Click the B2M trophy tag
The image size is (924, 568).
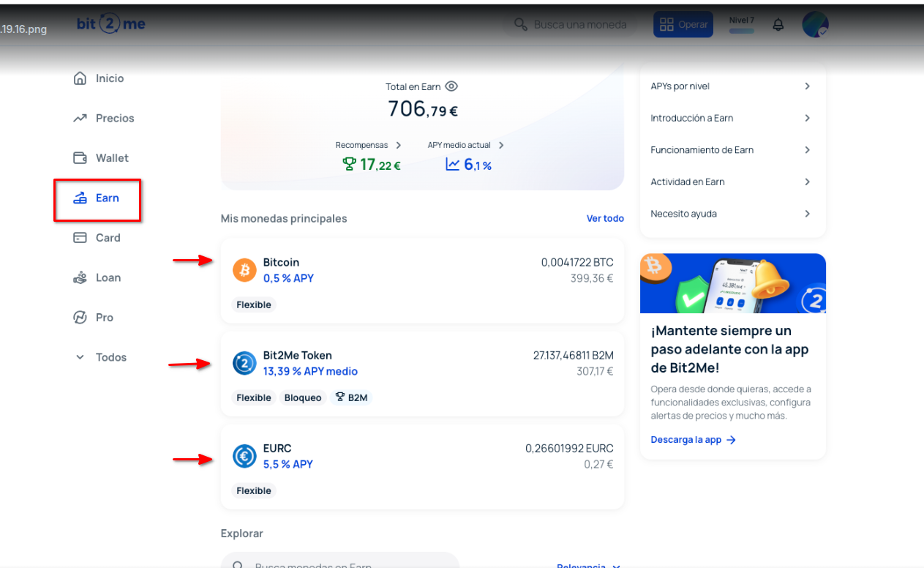pyautogui.click(x=351, y=397)
